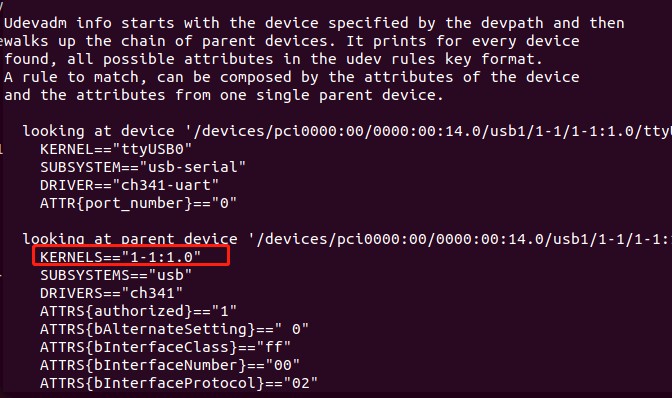Image resolution: width=672 pixels, height=398 pixels.
Task: Click the red-boxed KERNELS=="1-1:1.0" line
Action: (x=120, y=257)
